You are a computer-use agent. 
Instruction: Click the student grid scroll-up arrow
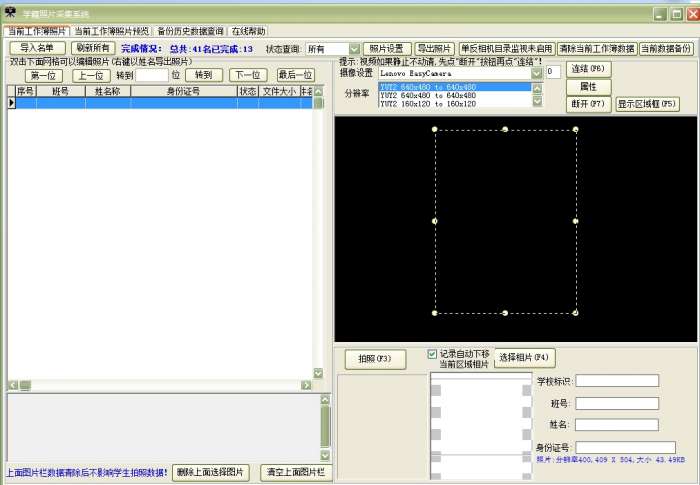point(319,91)
